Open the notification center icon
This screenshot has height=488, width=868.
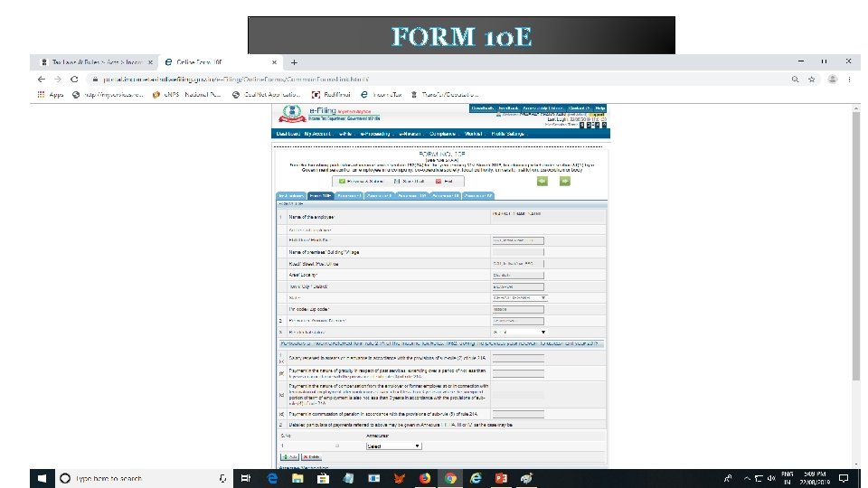tap(844, 478)
